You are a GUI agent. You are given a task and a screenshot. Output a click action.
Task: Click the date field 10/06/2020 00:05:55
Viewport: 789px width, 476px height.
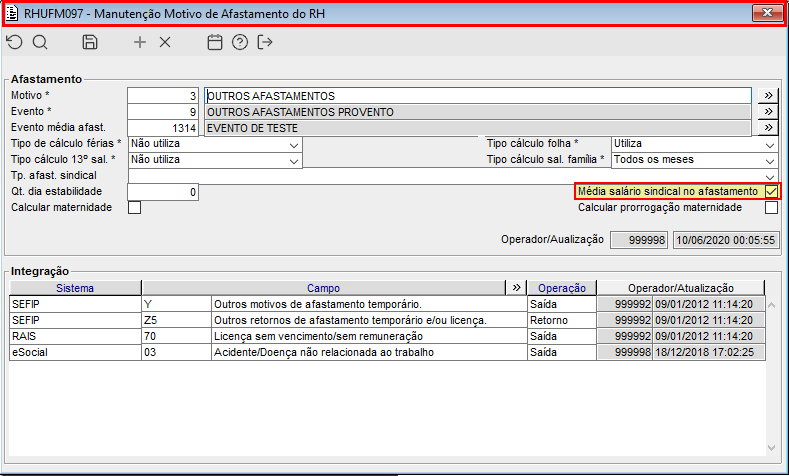point(726,240)
